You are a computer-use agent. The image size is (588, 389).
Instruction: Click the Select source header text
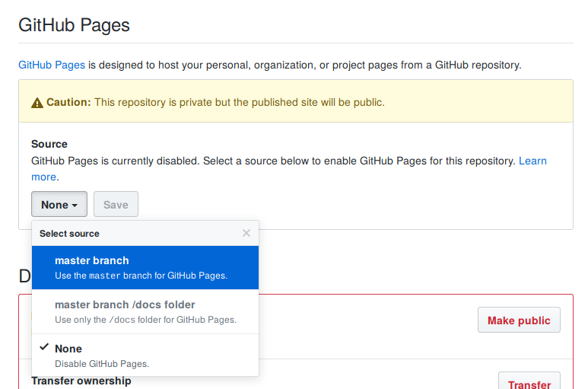click(x=69, y=234)
